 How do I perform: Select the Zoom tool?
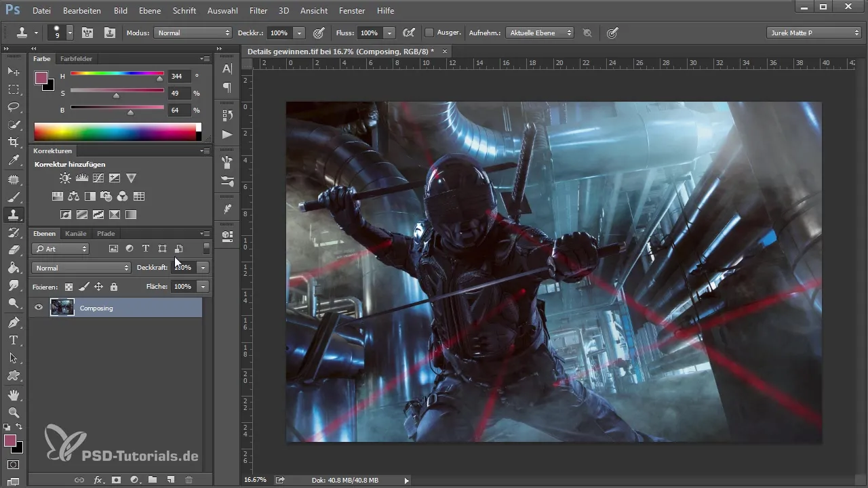tap(14, 412)
